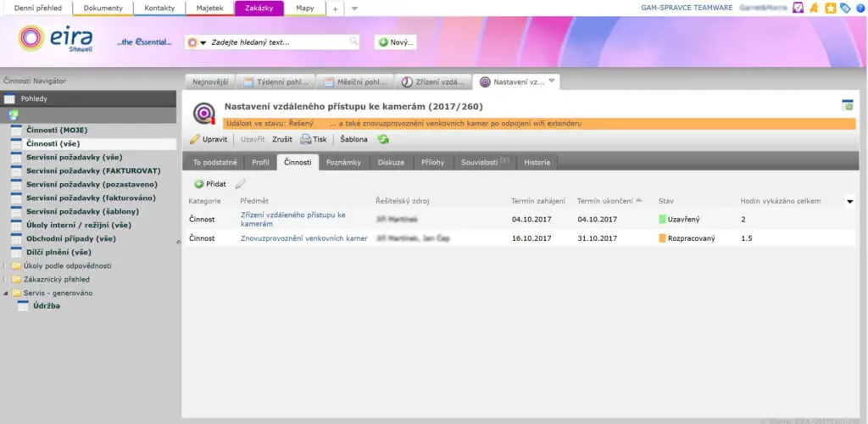868x424 pixels.
Task: Click the green refresh icon beside Šablona
Action: coord(383,139)
